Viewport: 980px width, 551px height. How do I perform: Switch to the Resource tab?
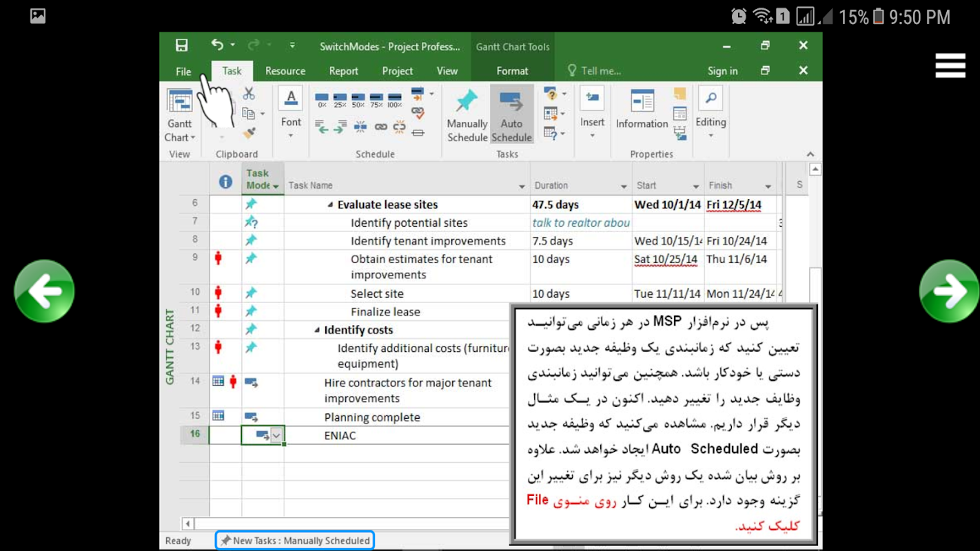pyautogui.click(x=285, y=71)
